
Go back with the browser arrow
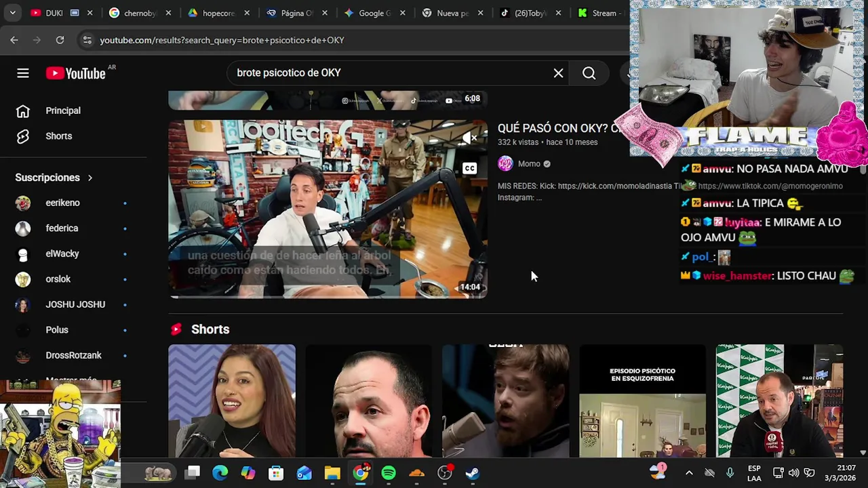point(14,40)
